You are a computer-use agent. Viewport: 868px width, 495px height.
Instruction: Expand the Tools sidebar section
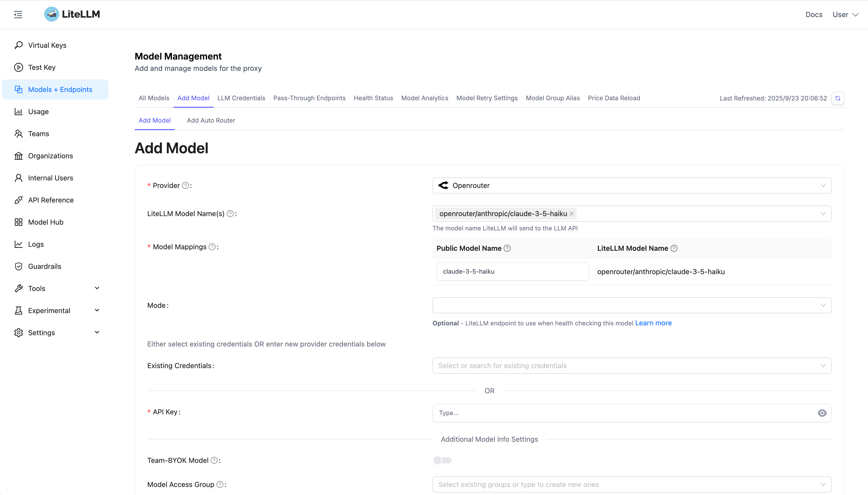(97, 288)
